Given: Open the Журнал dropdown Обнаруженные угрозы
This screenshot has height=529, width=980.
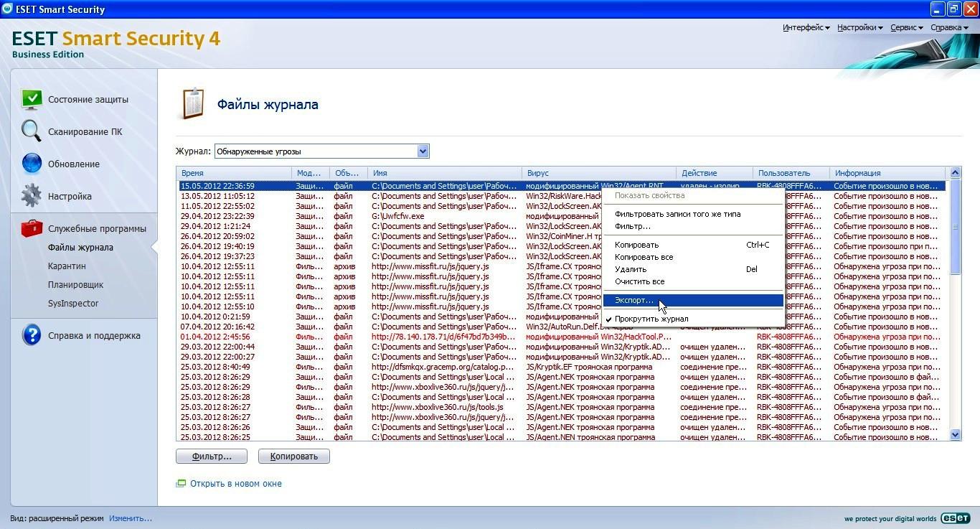Looking at the screenshot, I should (x=321, y=151).
